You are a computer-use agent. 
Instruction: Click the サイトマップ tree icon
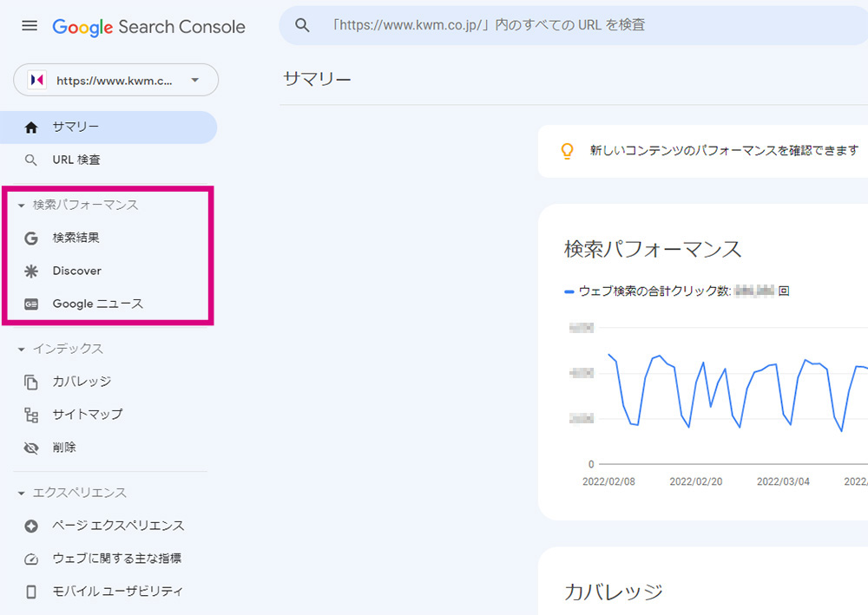(31, 415)
